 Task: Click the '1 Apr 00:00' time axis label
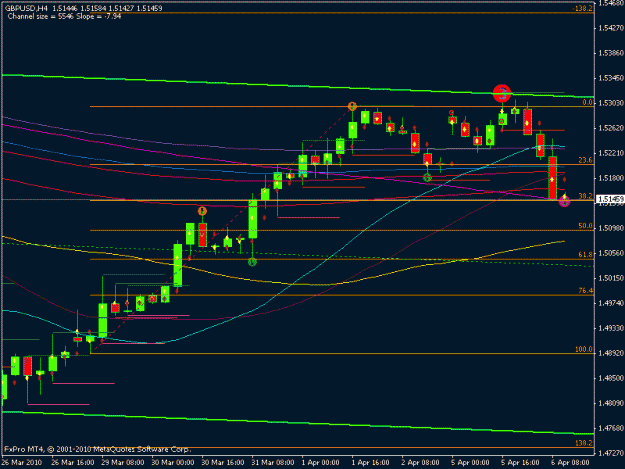[320, 463]
